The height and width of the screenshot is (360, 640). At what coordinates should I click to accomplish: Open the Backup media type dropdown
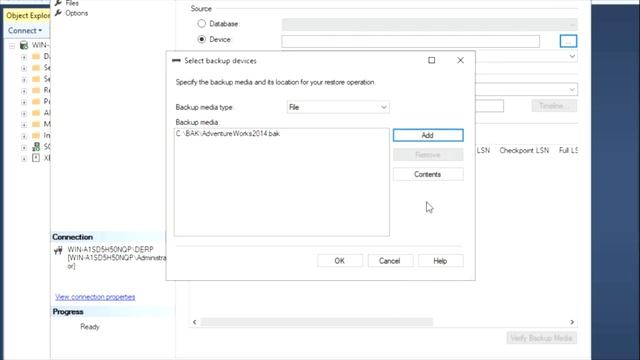tap(338, 107)
